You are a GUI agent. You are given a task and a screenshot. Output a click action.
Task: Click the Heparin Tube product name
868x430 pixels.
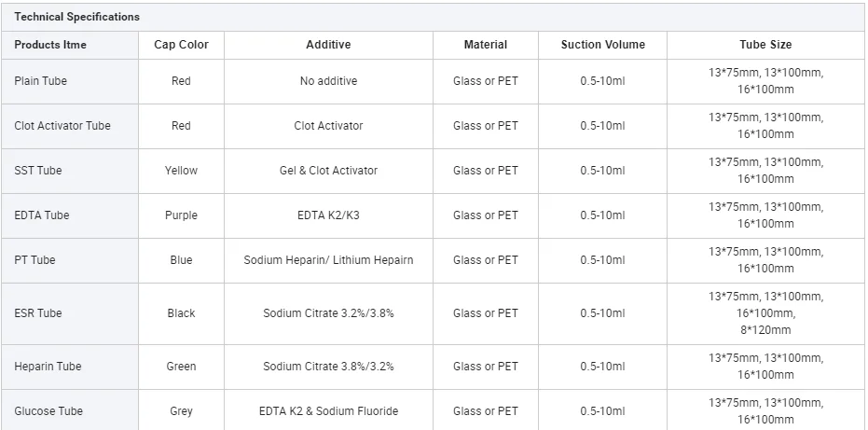tap(48, 367)
